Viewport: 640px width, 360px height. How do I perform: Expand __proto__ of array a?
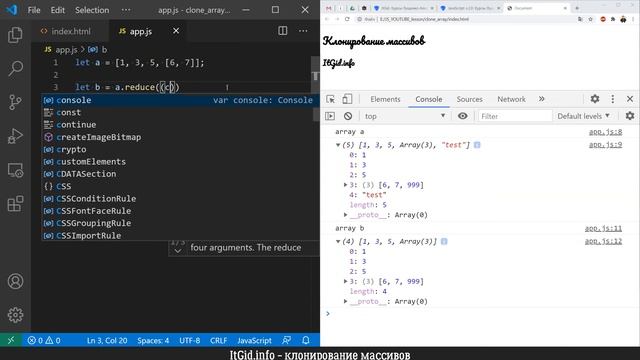tap(345, 215)
